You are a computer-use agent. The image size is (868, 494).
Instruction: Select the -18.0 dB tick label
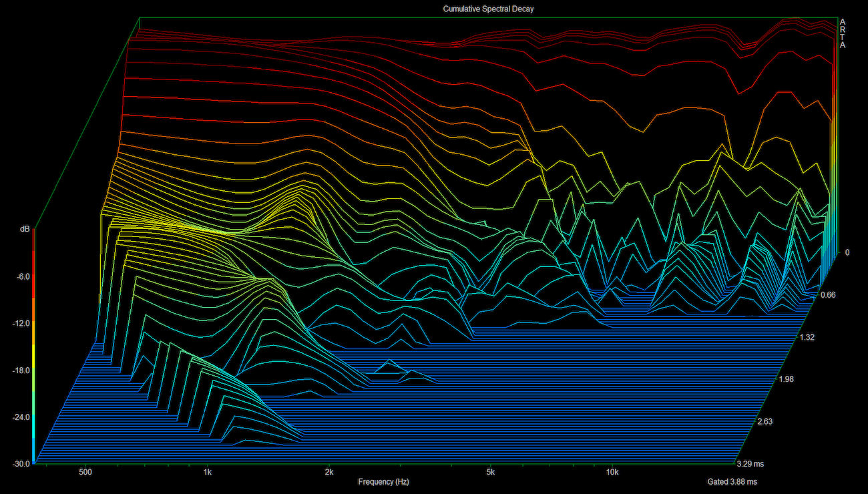pyautogui.click(x=20, y=370)
